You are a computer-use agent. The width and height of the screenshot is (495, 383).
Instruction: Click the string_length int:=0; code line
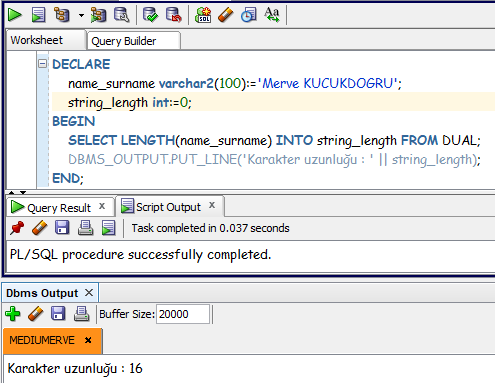(x=130, y=102)
